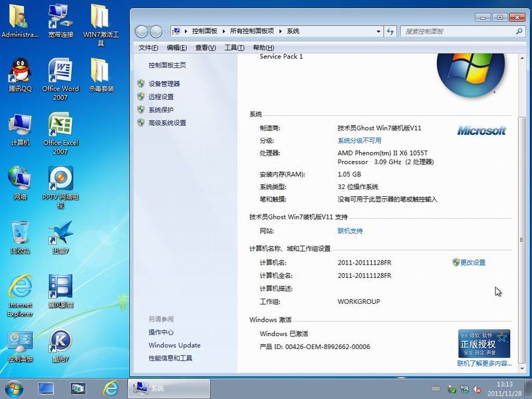Open the Windows Start menu orb

pos(13,389)
